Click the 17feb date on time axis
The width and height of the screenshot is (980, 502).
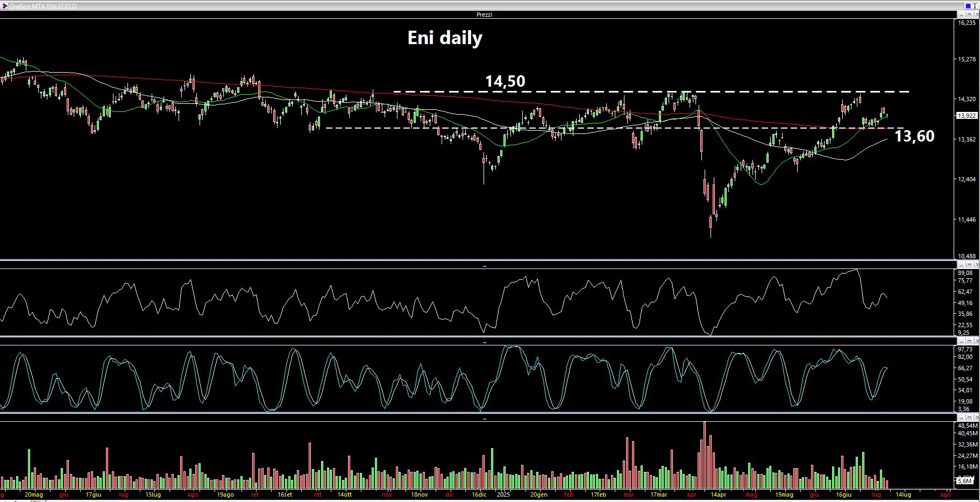pyautogui.click(x=598, y=494)
